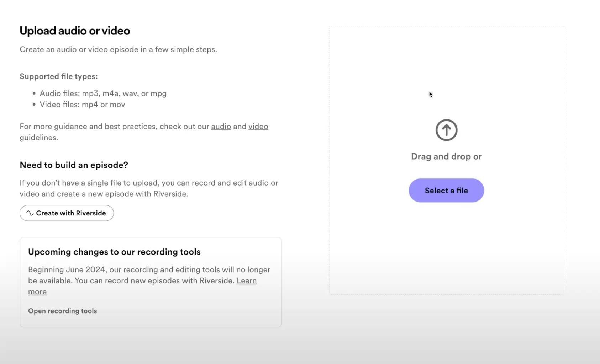Open the video guidelines link
Image resolution: width=600 pixels, height=364 pixels.
[258, 127]
